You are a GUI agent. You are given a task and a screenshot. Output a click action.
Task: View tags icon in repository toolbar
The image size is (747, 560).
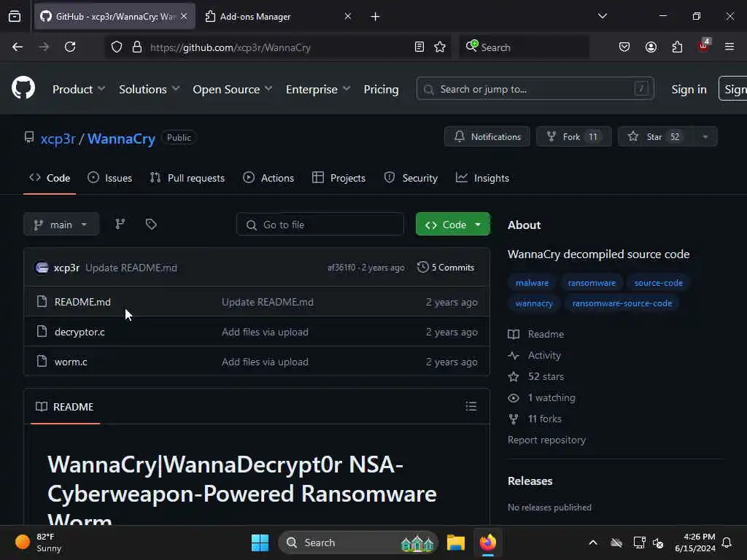point(151,225)
